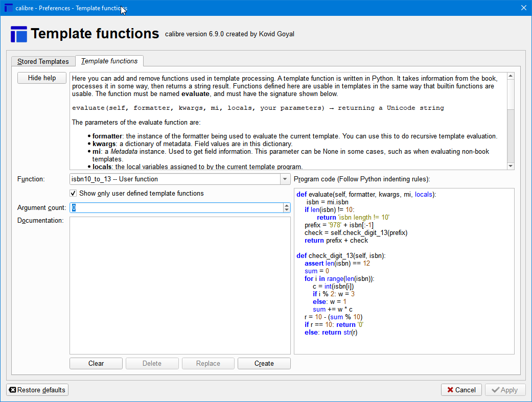Decrease the Argument count value

(x=287, y=210)
